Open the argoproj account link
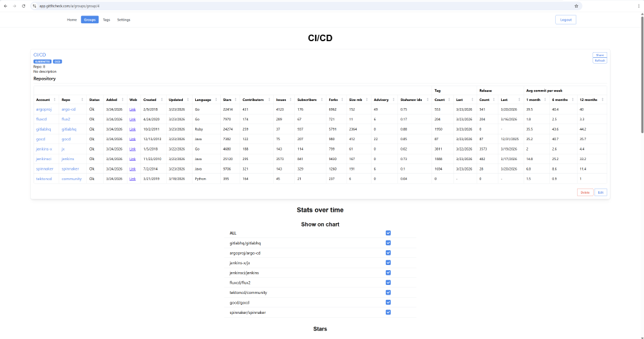644x339 pixels. click(44, 109)
